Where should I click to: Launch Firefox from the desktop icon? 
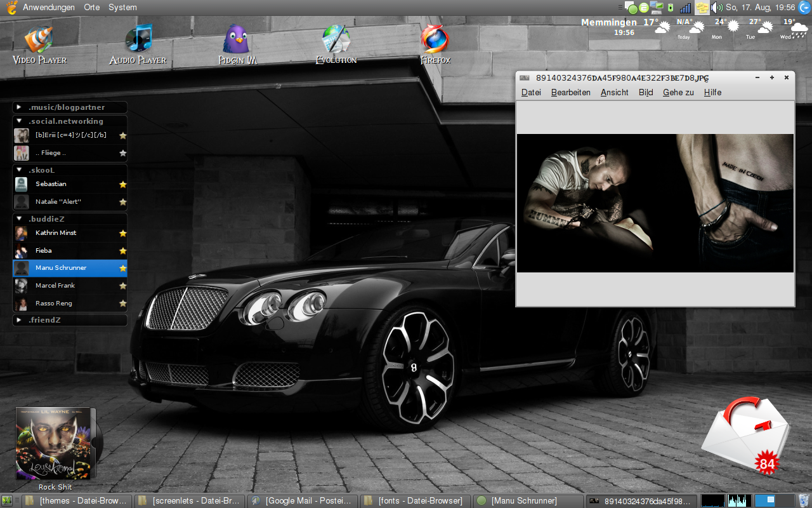[x=435, y=41]
